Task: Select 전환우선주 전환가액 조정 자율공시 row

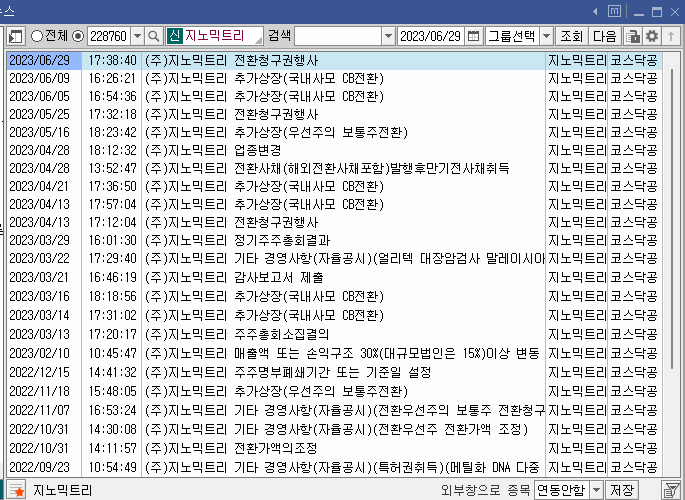Action: coord(334,430)
